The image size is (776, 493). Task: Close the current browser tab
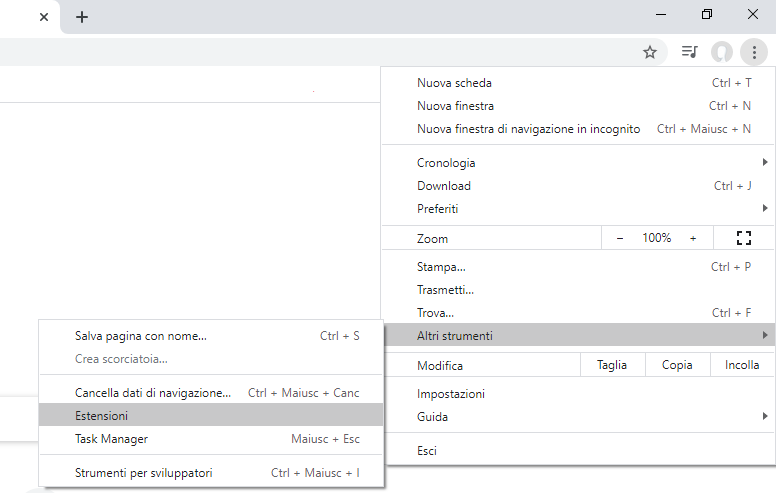coord(44,17)
